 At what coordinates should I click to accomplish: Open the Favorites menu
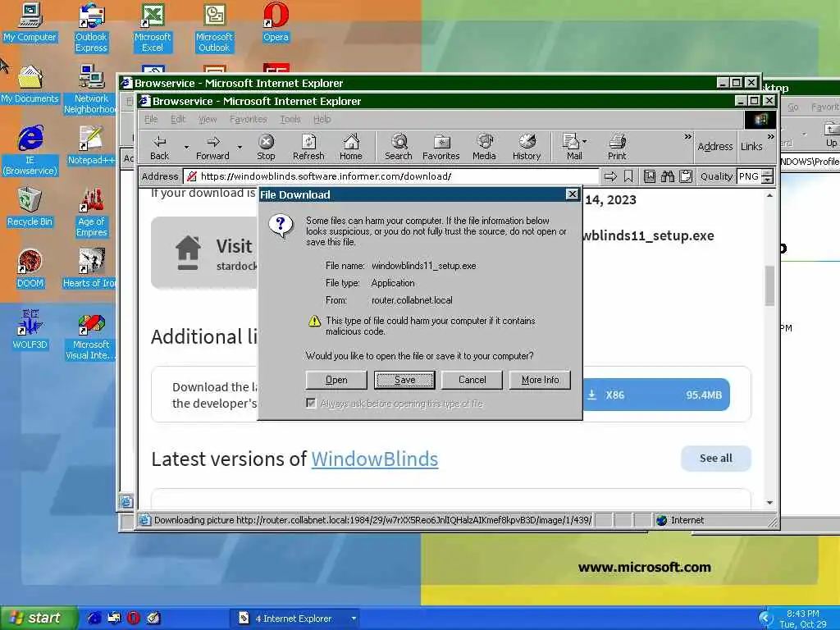coord(248,119)
